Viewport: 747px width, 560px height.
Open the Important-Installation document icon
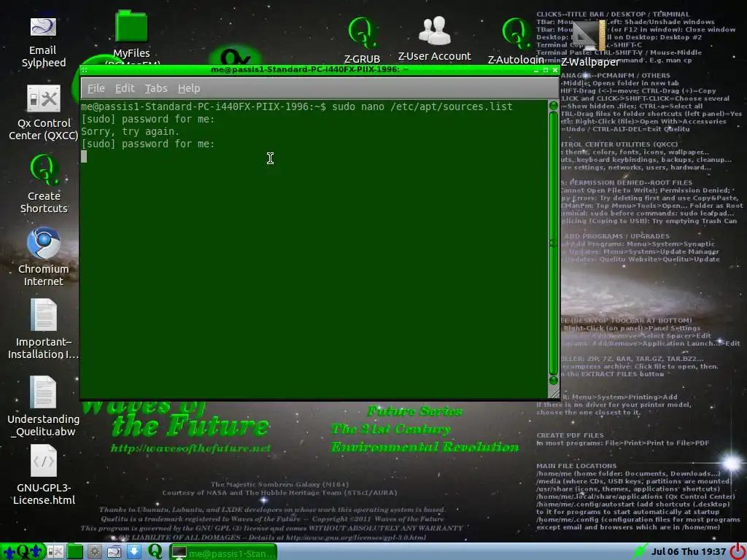tap(43, 329)
